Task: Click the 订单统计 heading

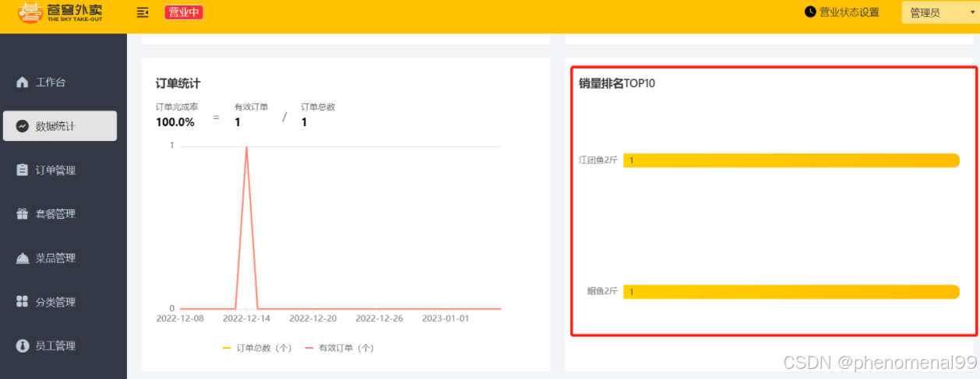Action: (178, 83)
